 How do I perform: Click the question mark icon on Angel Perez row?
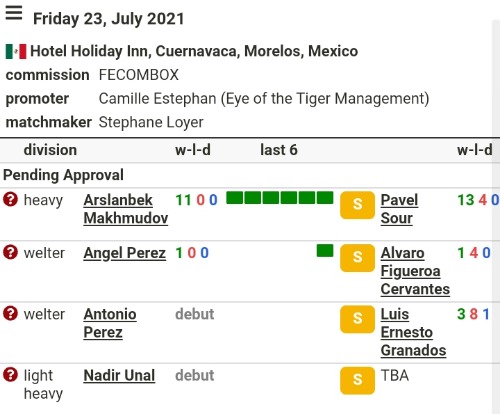point(10,252)
